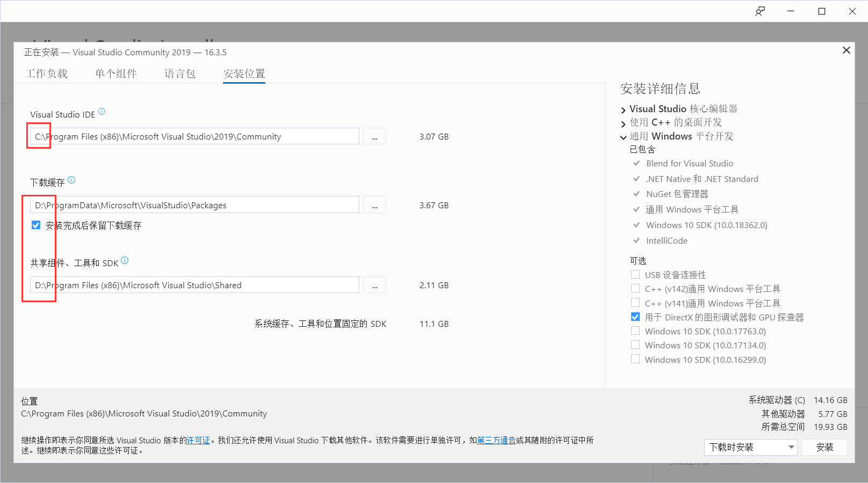Click the download cache path field
The width and height of the screenshot is (868, 483).
(194, 205)
